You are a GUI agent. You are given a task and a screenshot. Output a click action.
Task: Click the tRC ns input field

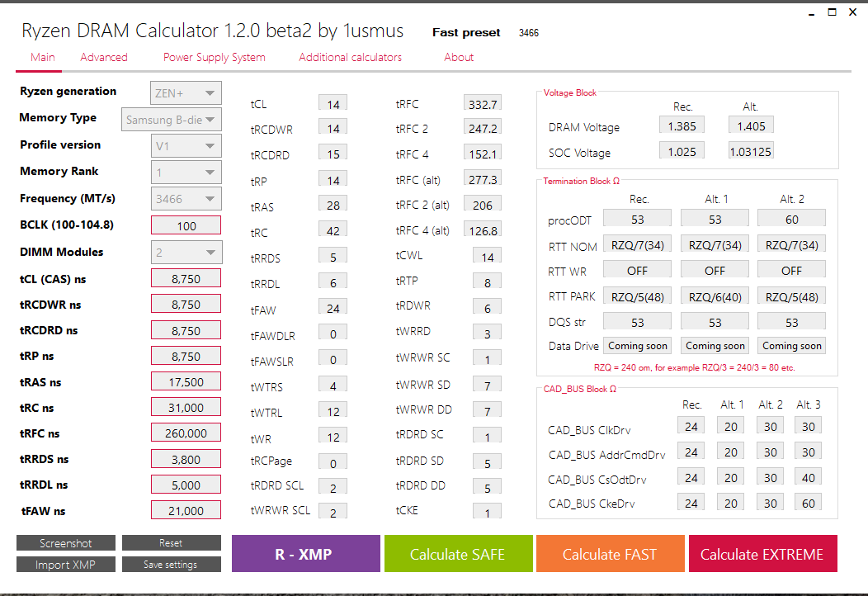186,407
